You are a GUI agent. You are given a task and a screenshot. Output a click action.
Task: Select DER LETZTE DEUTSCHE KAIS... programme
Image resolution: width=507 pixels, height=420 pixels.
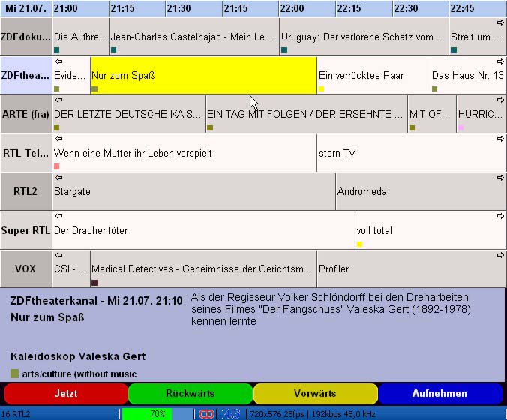(x=129, y=114)
